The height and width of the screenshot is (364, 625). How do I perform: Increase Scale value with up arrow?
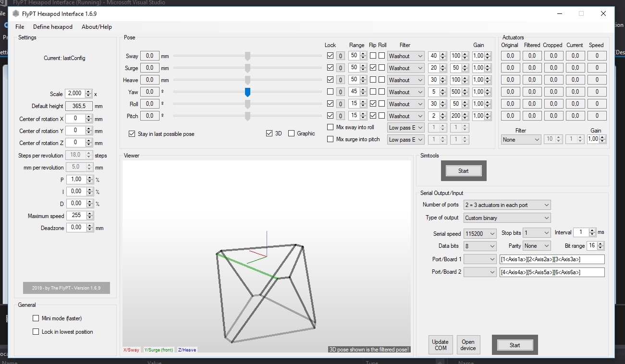88,91
